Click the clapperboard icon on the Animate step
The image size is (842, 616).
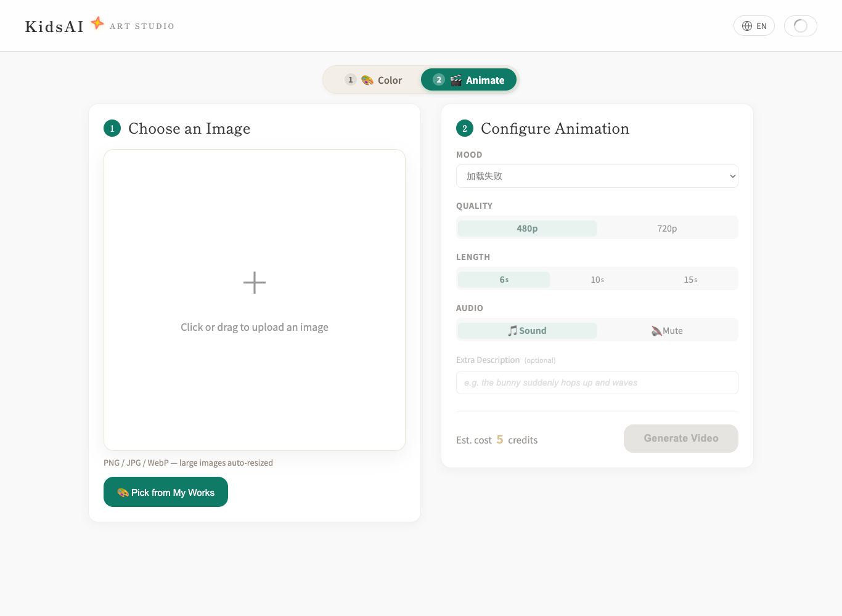pyautogui.click(x=456, y=80)
